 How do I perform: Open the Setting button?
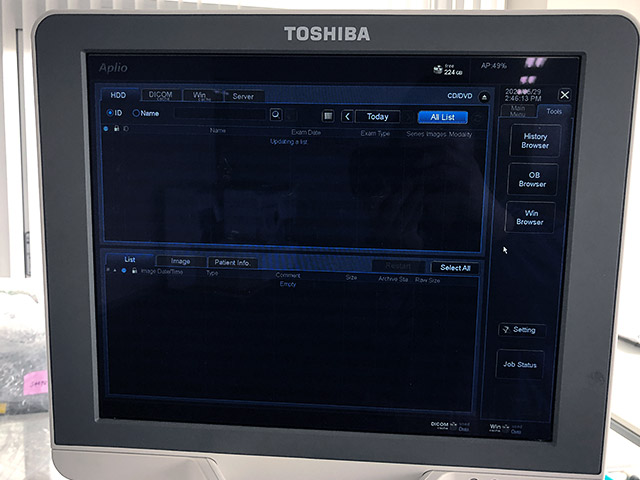522,330
